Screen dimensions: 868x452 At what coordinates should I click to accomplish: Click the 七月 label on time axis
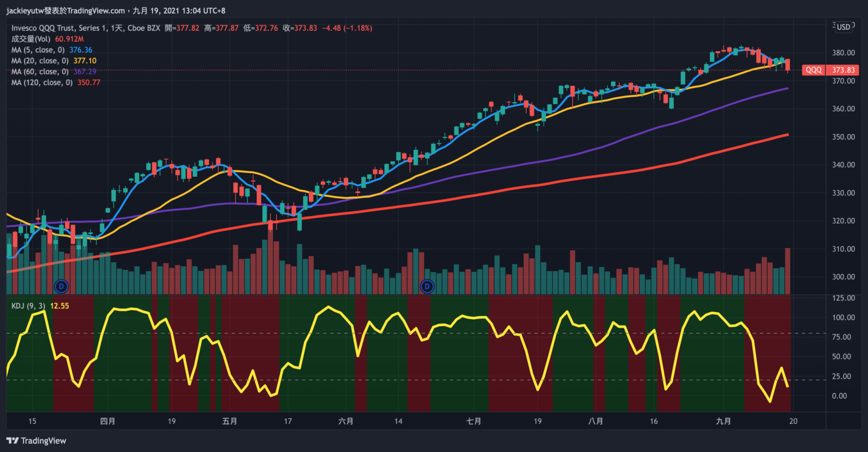click(474, 421)
